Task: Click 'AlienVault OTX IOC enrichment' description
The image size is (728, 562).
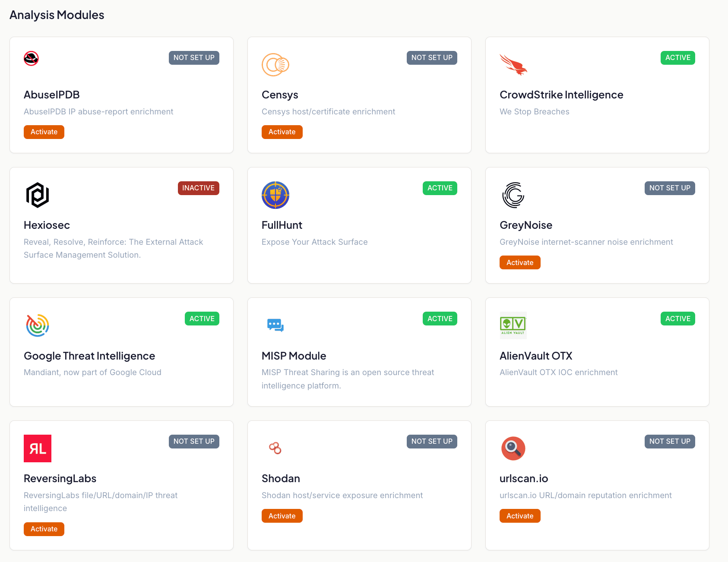Action: click(x=559, y=373)
